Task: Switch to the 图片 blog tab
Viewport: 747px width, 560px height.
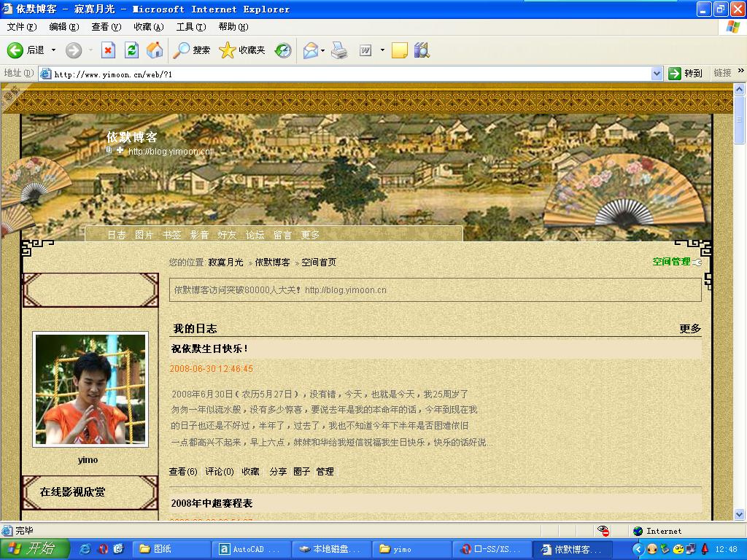Action: pyautogui.click(x=144, y=235)
